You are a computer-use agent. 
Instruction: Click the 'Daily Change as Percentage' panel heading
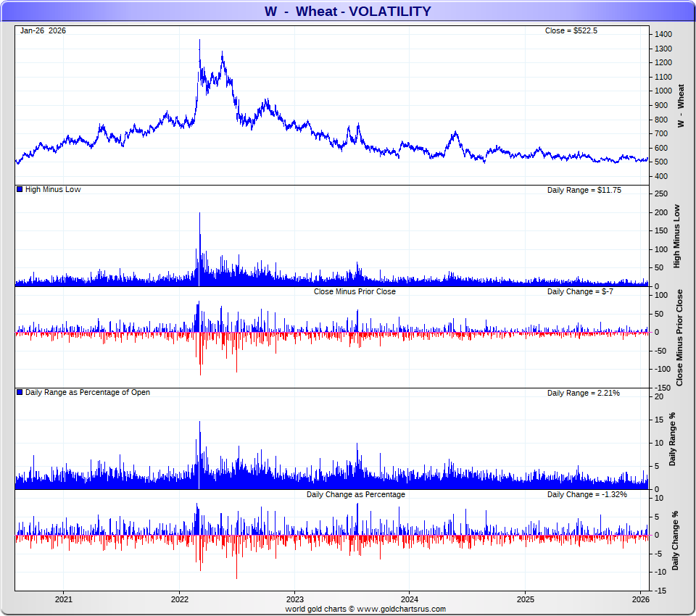point(355,494)
